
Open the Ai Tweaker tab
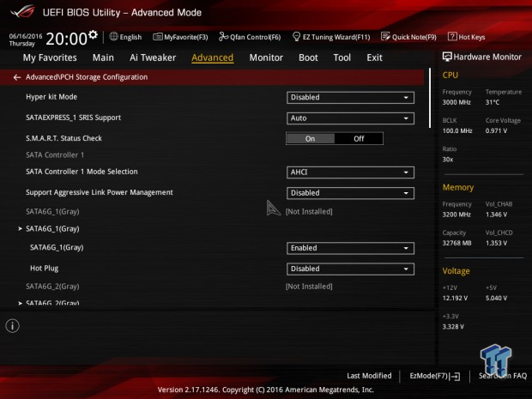pyautogui.click(x=153, y=57)
